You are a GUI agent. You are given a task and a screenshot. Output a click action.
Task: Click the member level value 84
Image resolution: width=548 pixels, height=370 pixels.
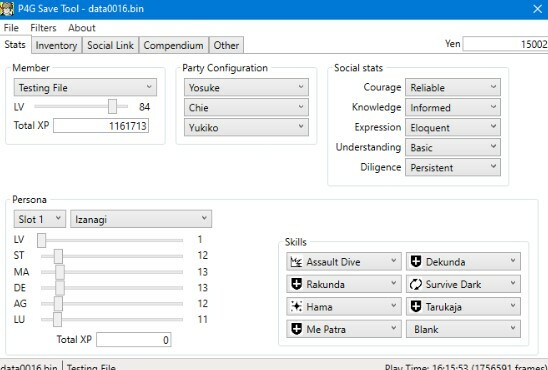point(144,107)
